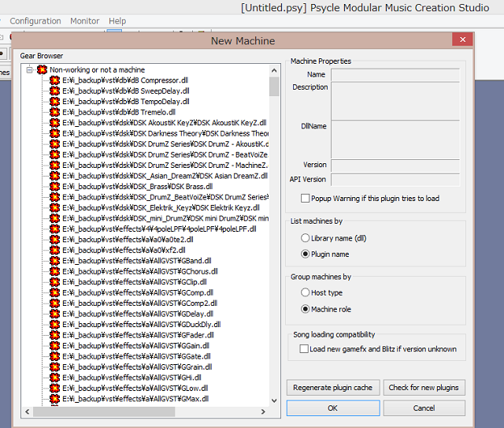The image size is (504, 428).
Task: Click the icon next to GGate.dll
Action: 55,356
